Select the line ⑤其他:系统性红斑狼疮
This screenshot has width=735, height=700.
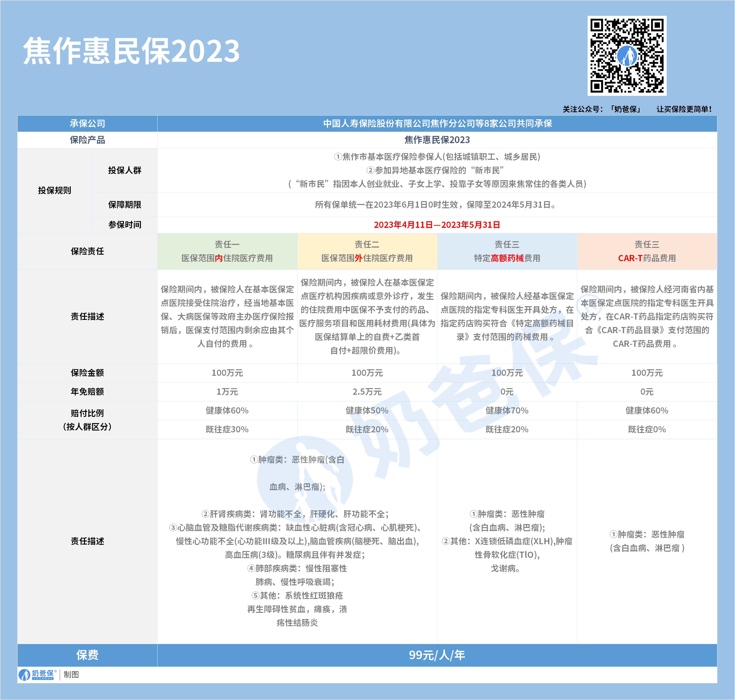[297, 595]
